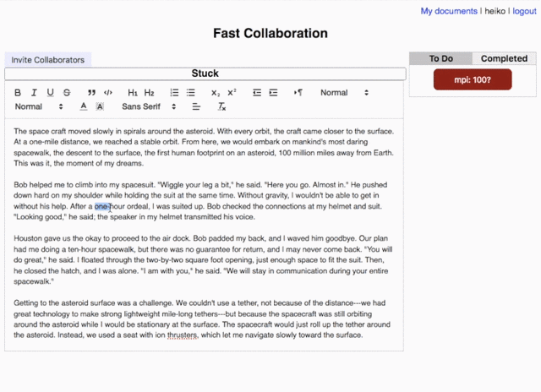Open the text color picker
541x392 pixels.
pos(84,106)
